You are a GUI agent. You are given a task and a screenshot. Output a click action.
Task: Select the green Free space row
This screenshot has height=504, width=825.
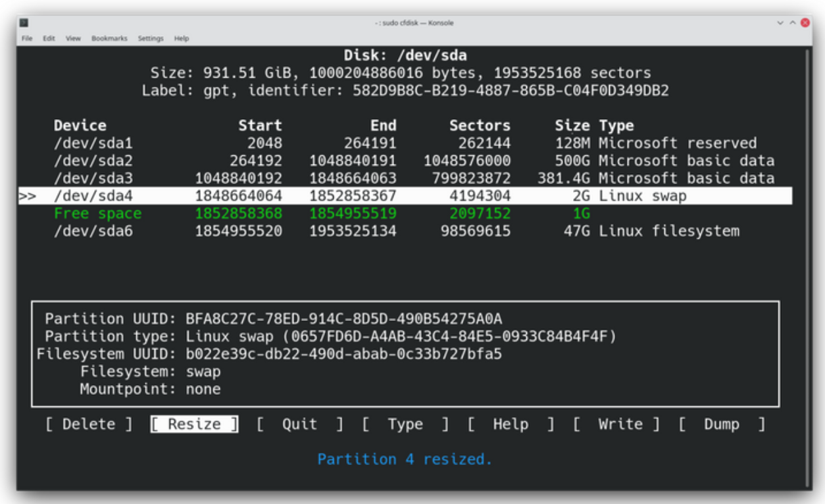coord(405,214)
